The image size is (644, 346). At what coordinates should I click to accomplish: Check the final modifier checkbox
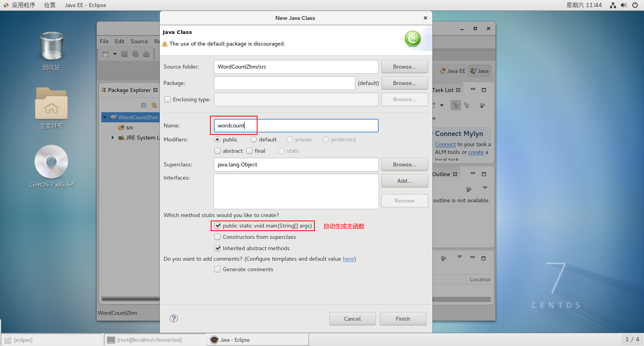click(249, 151)
